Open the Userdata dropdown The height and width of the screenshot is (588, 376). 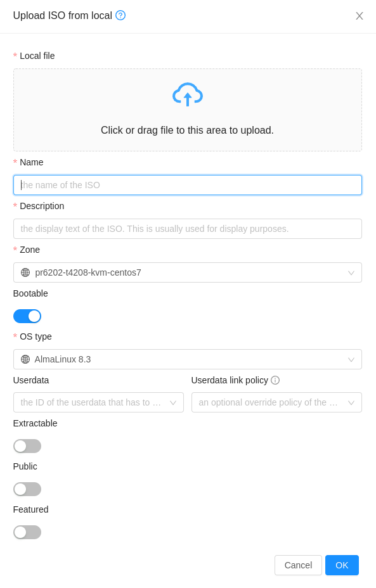(x=98, y=402)
